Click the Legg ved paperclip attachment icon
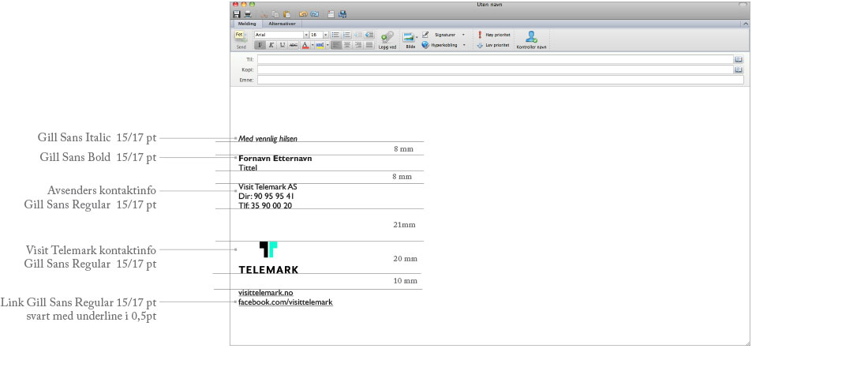Viewport: 868px width, 371px height. [387, 38]
